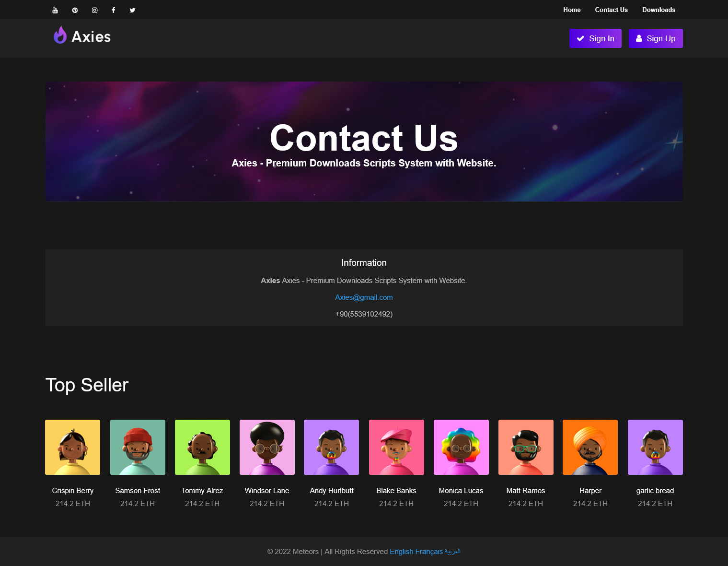Open the YouTube social icon

coord(55,10)
